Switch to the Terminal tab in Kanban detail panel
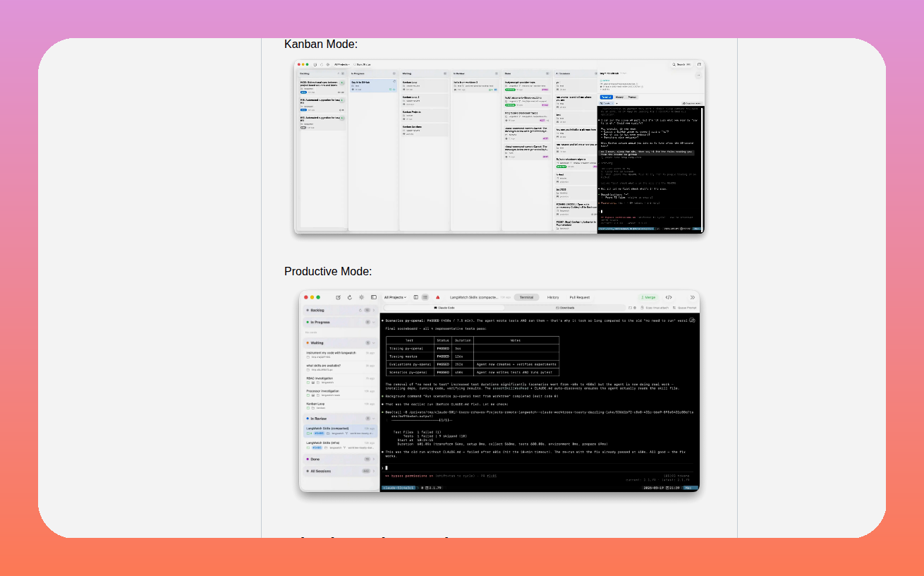The width and height of the screenshot is (924, 576). pos(606,97)
